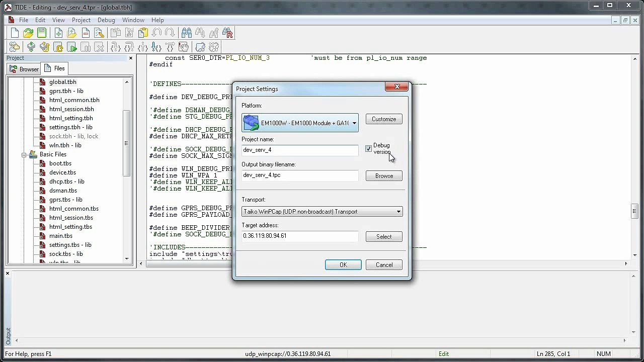Click the Find Next binoculars icon
This screenshot has width=644, height=362.
click(200, 33)
